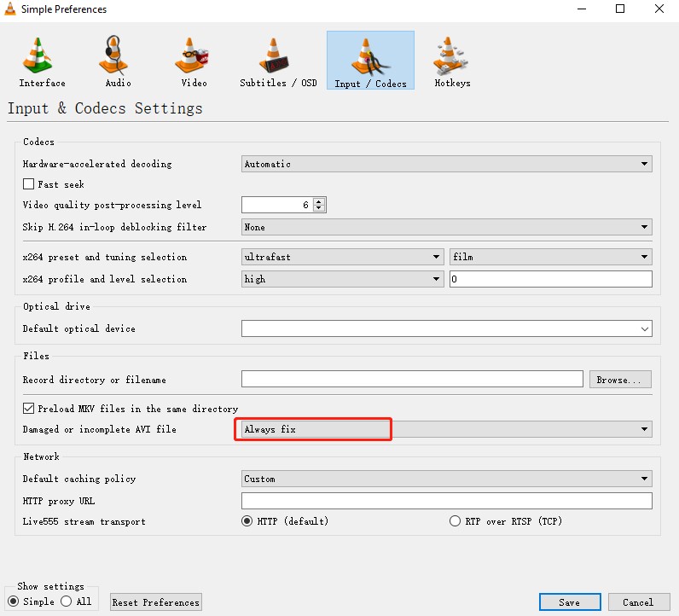Save the preferences
This screenshot has width=679, height=616.
(x=570, y=602)
